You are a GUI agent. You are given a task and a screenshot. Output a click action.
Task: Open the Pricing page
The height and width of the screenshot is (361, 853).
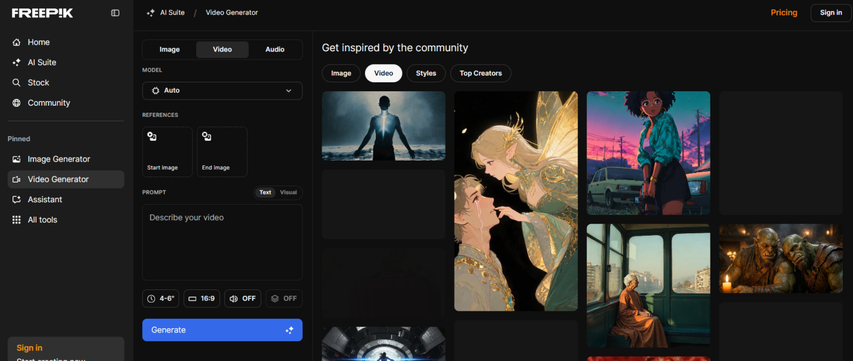(784, 13)
